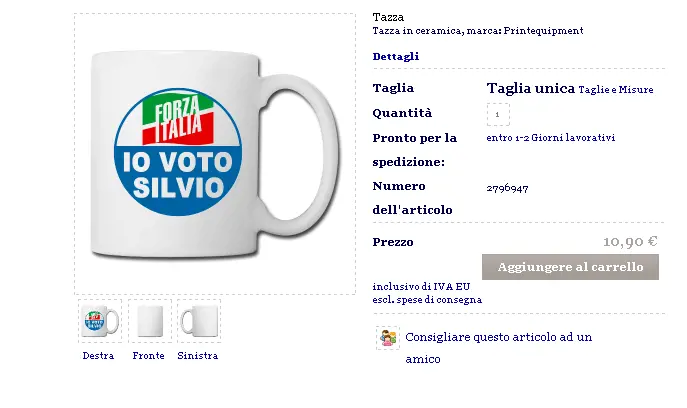Viewport: 687px width, 408px height.
Task: Click the recommend-to-a-friend people icon
Action: 388,338
